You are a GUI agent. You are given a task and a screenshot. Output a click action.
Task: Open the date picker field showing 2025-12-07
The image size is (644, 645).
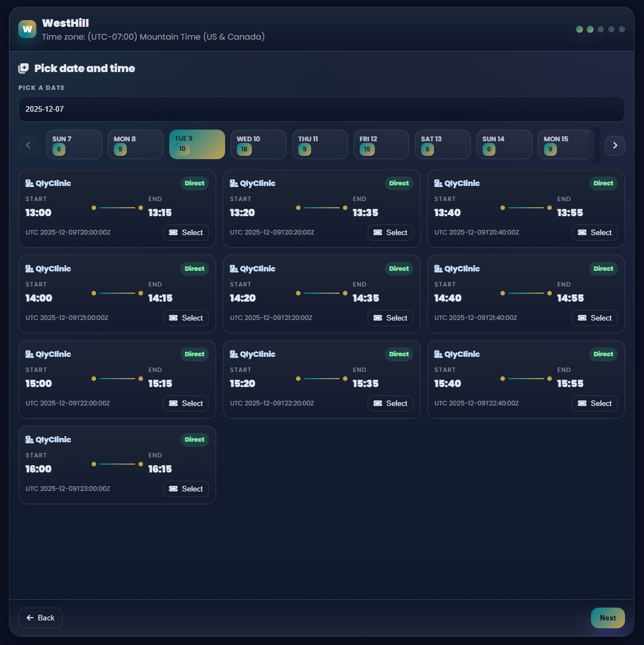(x=321, y=109)
